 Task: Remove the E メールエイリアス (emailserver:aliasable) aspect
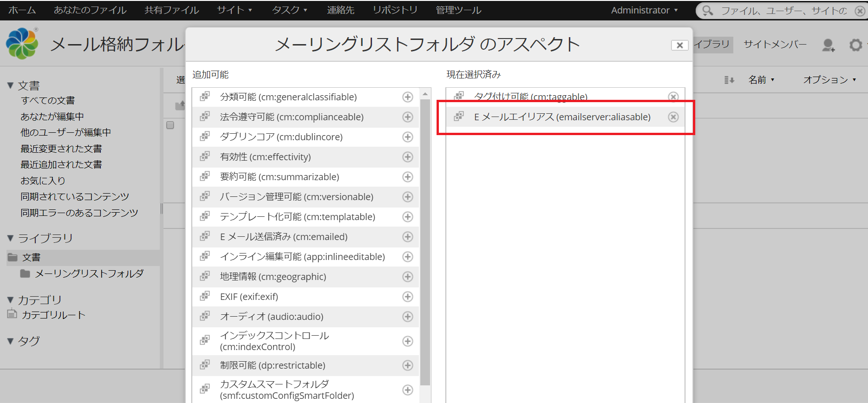673,117
